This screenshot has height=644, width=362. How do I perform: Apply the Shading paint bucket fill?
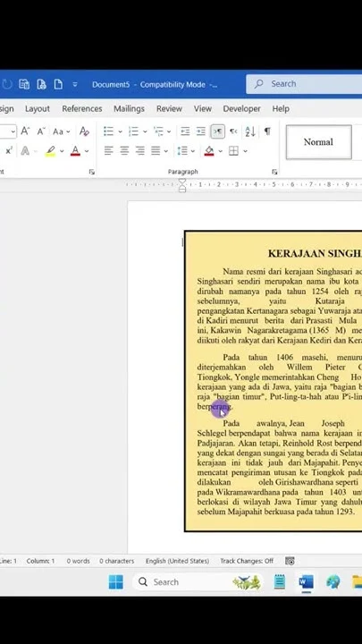pos(209,151)
